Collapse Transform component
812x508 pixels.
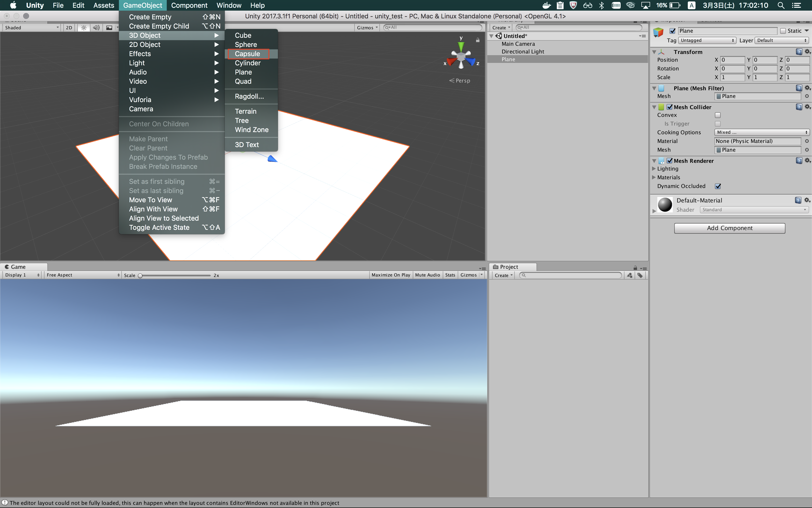[654, 52]
